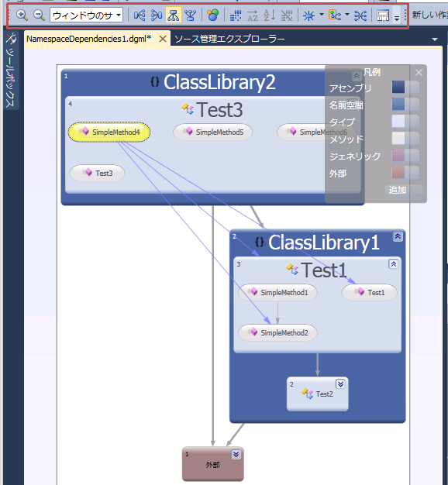Click the 追加 button in the legend
The image size is (448, 485).
(398, 190)
